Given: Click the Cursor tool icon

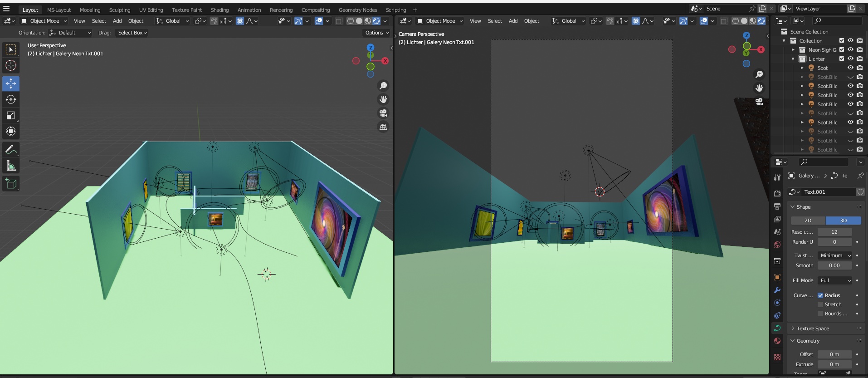Looking at the screenshot, I should 11,65.
